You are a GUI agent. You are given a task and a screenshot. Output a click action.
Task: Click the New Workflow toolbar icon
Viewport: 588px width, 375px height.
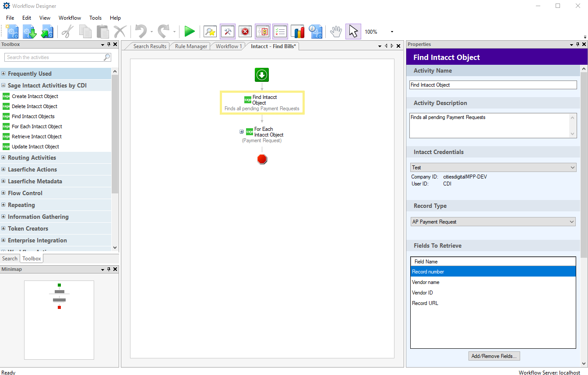click(12, 32)
